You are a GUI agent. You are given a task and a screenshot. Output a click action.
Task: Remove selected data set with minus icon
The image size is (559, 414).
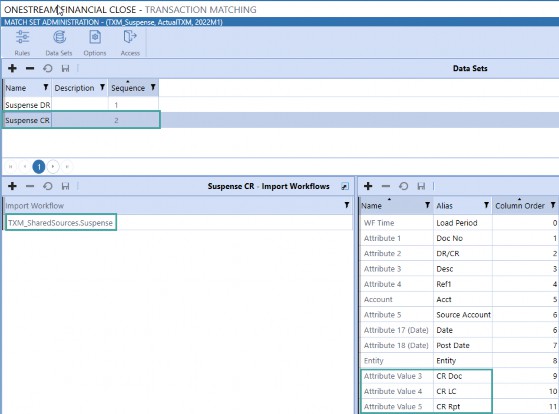coord(30,68)
